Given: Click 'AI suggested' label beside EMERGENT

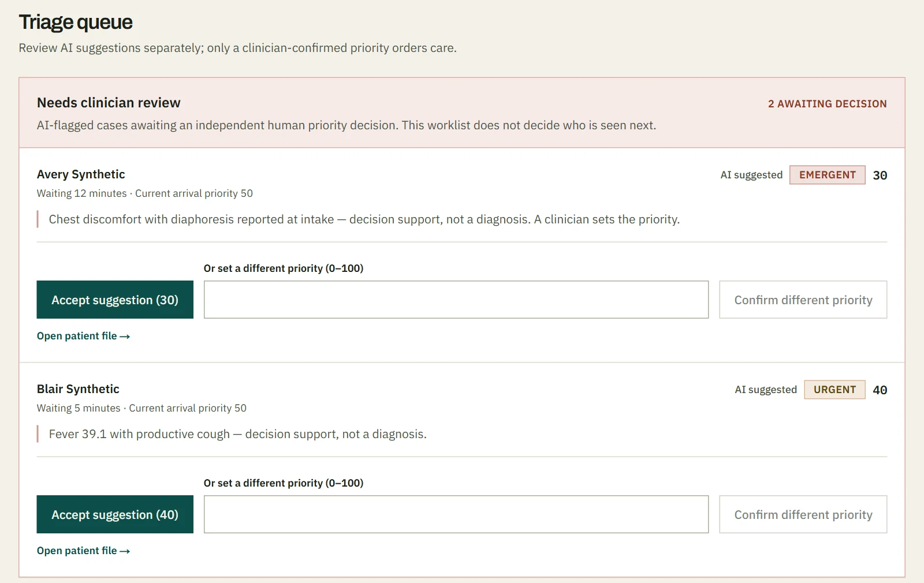Looking at the screenshot, I should (751, 175).
